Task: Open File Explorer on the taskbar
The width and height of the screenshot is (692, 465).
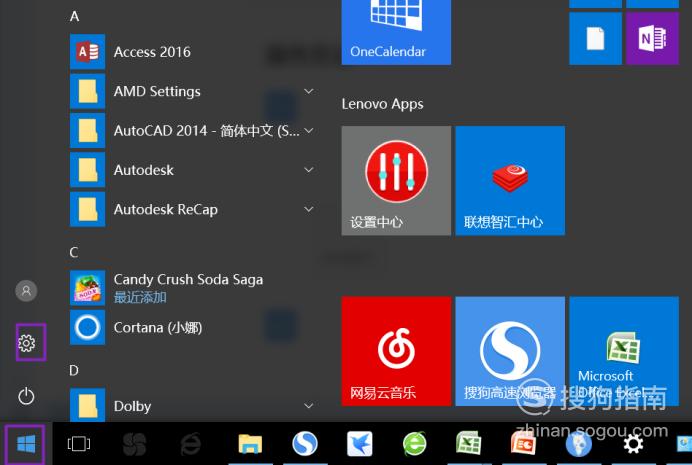Action: point(250,444)
